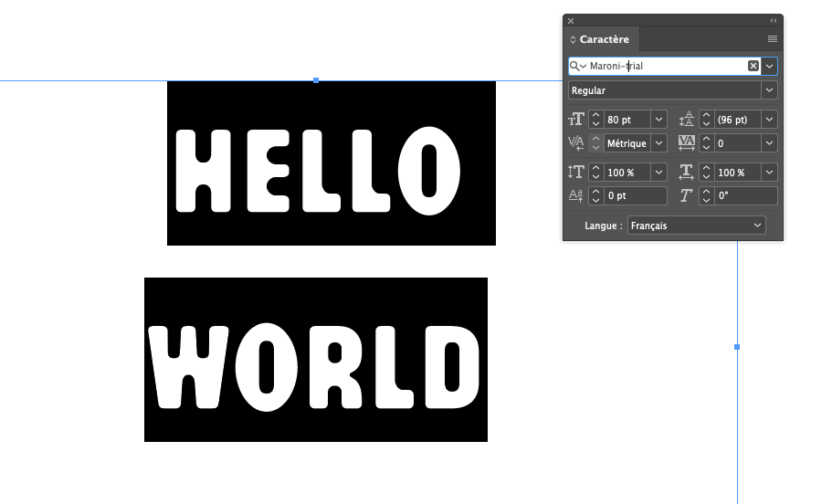832x504 pixels.
Task: Click the baseline shift icon
Action: click(576, 196)
